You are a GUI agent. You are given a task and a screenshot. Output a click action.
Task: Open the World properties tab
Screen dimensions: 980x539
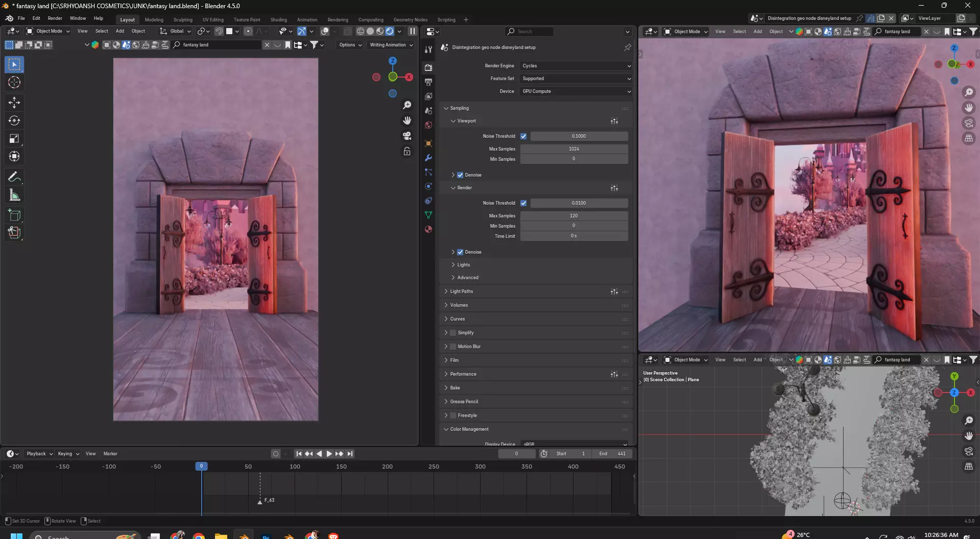pos(428,125)
